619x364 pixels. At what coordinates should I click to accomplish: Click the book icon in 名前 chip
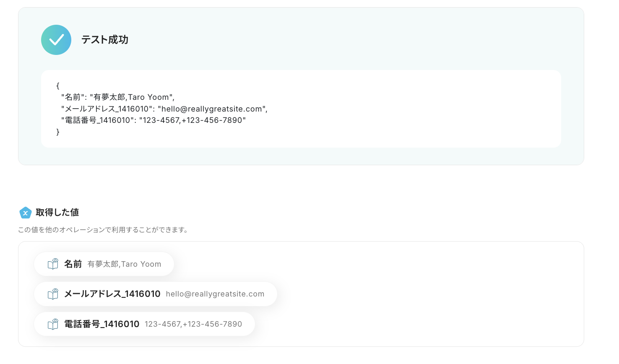click(53, 264)
